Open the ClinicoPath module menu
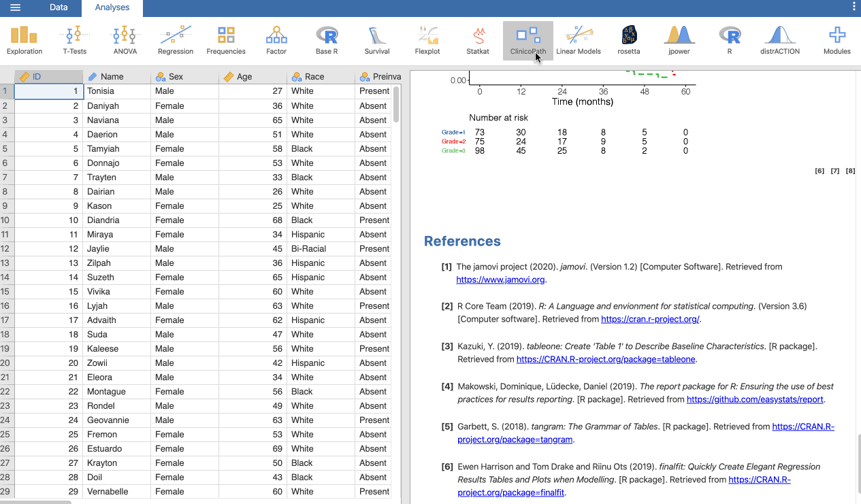The image size is (861, 504). pyautogui.click(x=528, y=41)
